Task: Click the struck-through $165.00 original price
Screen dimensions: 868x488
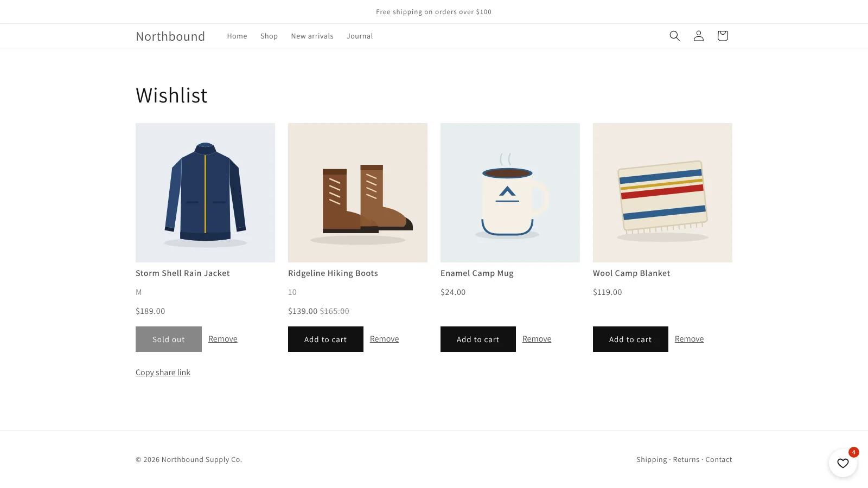Action: [x=335, y=311]
